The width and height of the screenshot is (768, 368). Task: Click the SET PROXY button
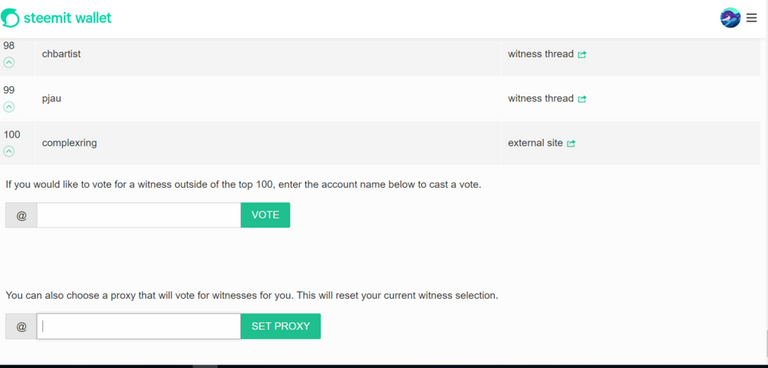(281, 326)
